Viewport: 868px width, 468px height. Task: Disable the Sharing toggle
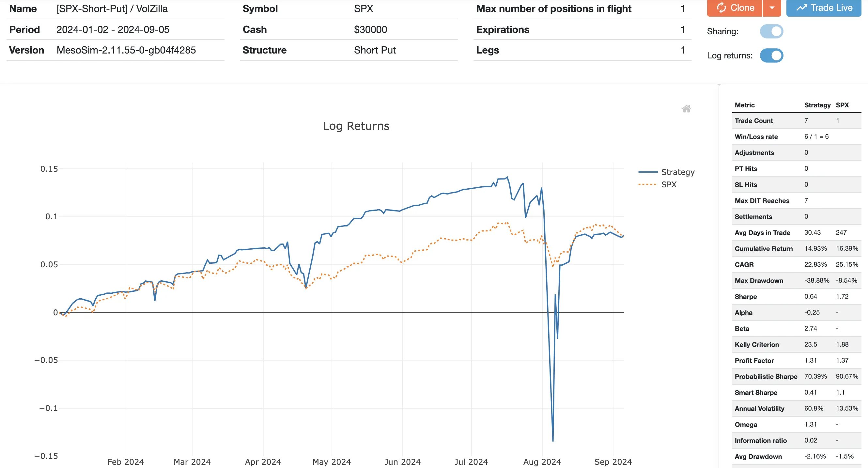772,31
